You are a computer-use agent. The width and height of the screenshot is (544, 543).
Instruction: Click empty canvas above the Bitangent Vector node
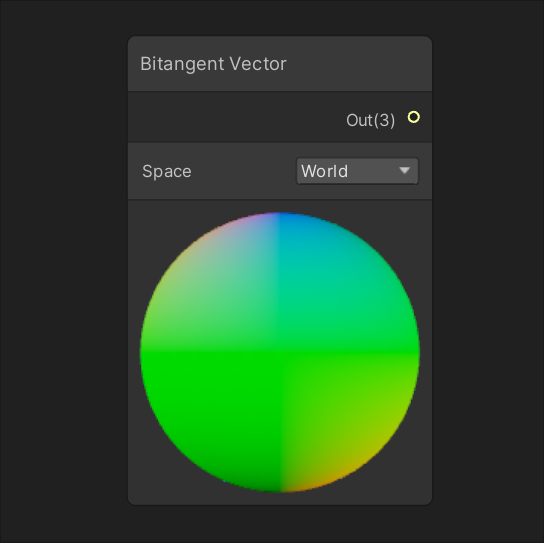coord(280,17)
